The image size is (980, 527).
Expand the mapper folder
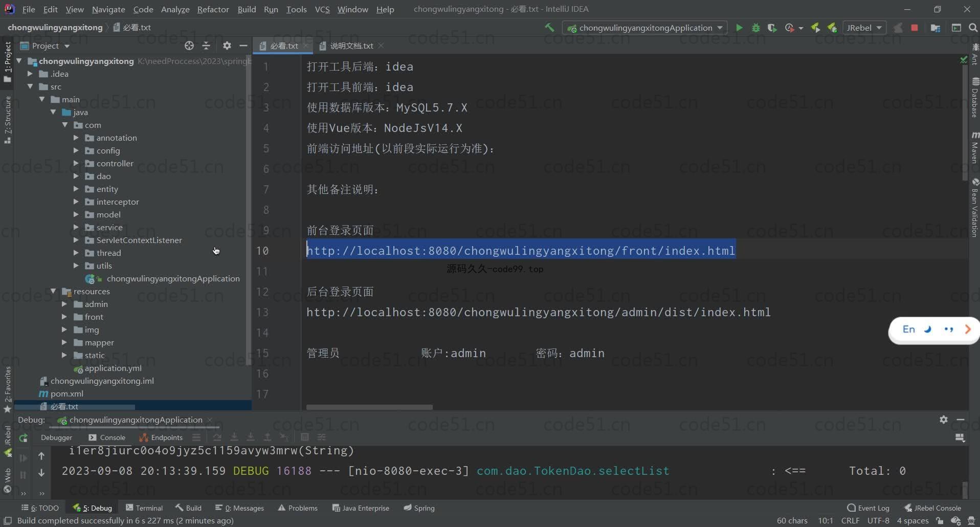click(64, 342)
